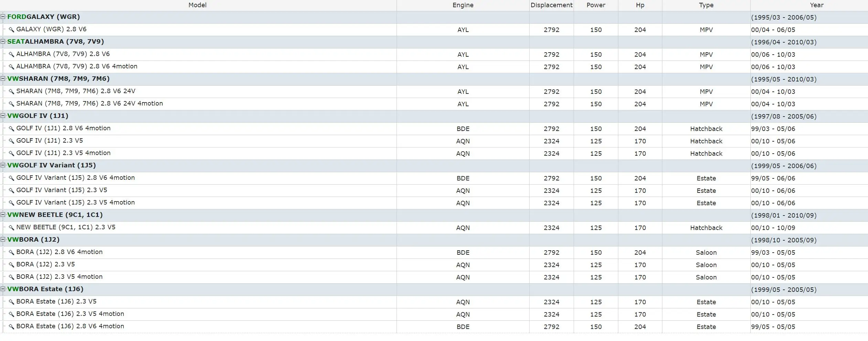Click magnifier icon for ALHAMBRA 2.8 V6 4motion
The height and width of the screenshot is (341, 868).
11,67
